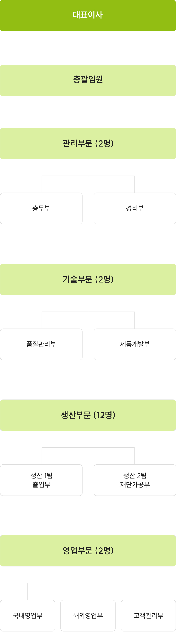Choose the 고객관리부 box
The image size is (176, 644).
tap(149, 615)
